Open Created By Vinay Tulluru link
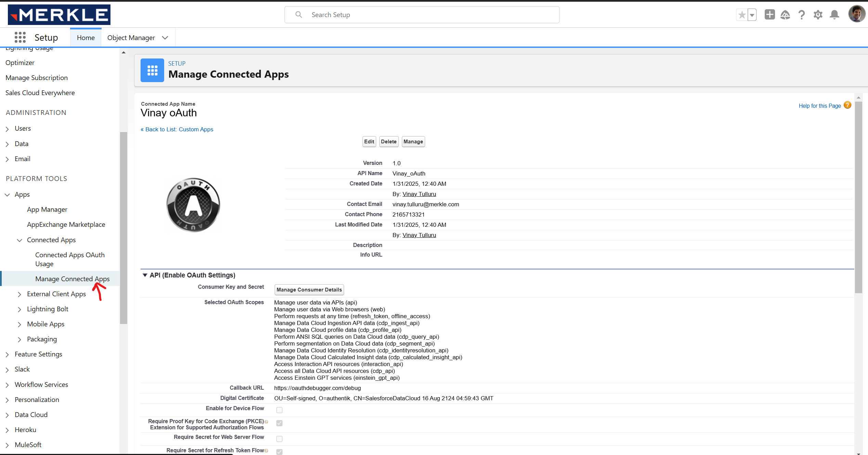Viewport: 868px width, 455px height. click(x=419, y=194)
